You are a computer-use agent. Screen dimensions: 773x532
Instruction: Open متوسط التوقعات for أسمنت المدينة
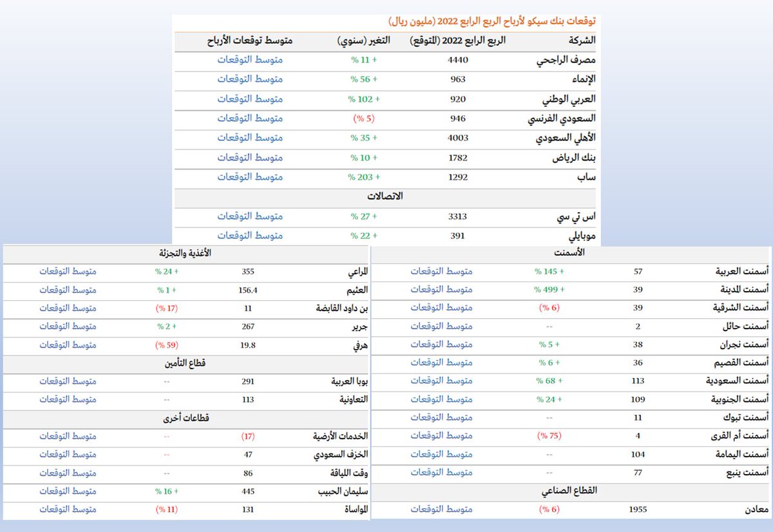click(442, 290)
